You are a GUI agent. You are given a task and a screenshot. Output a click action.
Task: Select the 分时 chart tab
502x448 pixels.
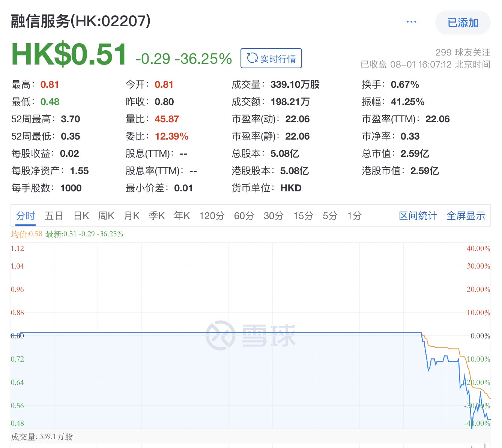pyautogui.click(x=26, y=216)
